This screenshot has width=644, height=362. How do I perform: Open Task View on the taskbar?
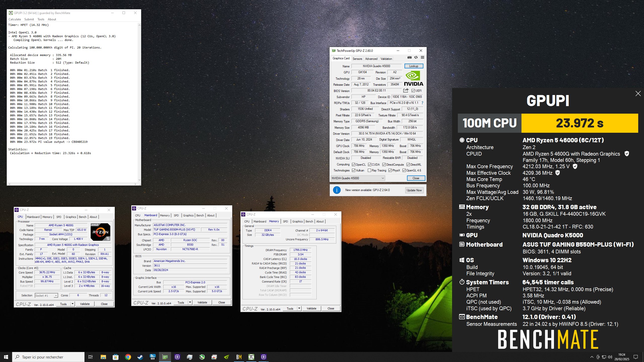(x=91, y=357)
